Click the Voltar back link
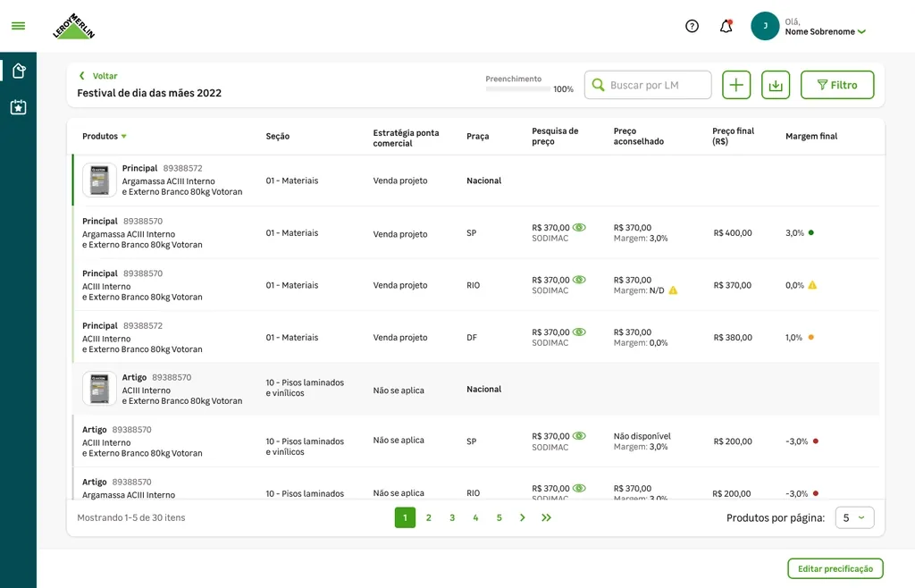The height and width of the screenshot is (588, 915). (x=98, y=76)
